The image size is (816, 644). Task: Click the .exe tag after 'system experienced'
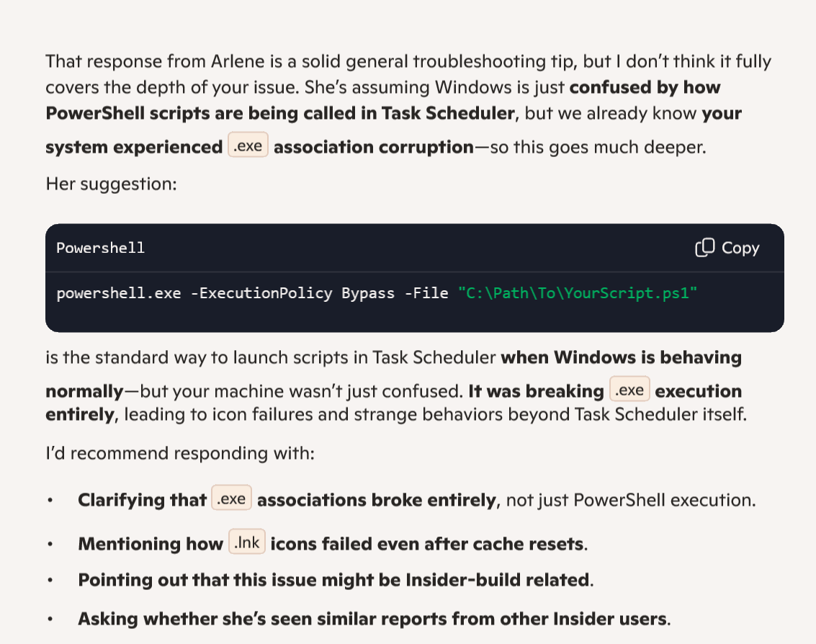248,146
